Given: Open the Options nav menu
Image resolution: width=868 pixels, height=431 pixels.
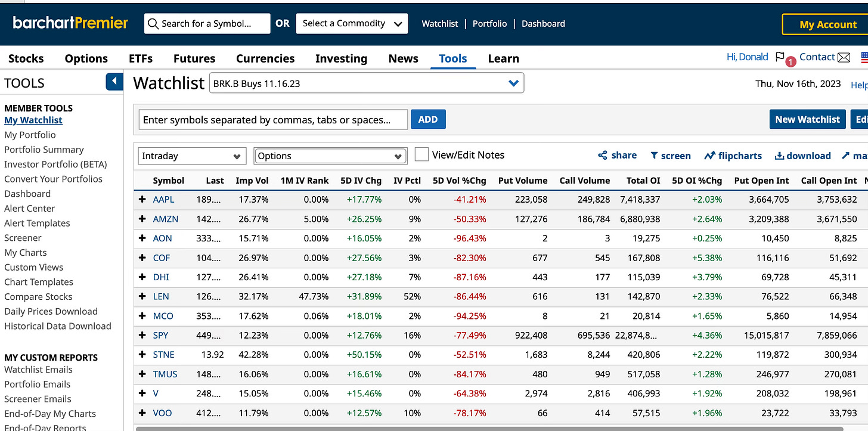Looking at the screenshot, I should click(86, 58).
